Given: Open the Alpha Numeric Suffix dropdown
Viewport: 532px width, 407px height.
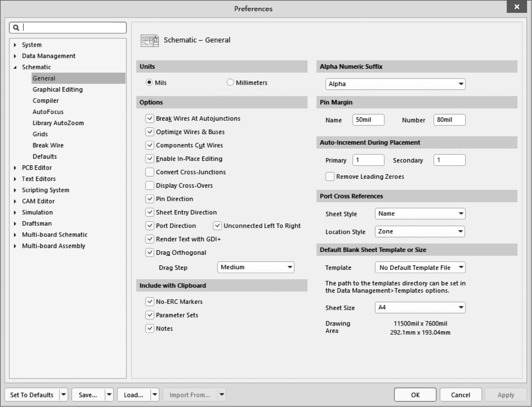Looking at the screenshot, I should pyautogui.click(x=395, y=84).
